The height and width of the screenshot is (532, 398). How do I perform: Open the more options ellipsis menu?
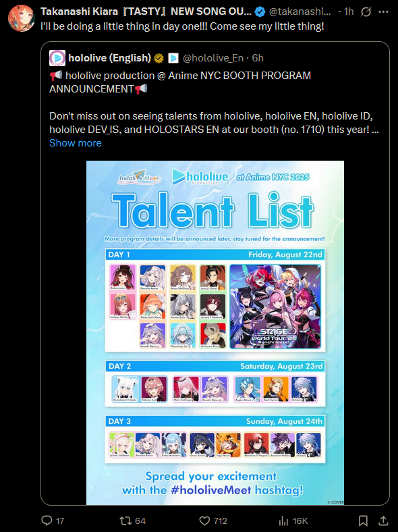383,12
